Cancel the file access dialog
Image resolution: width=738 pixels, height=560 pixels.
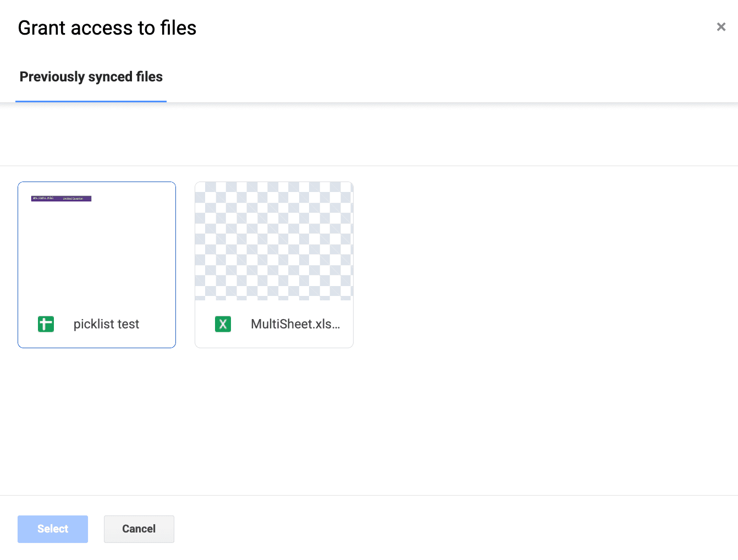point(139,529)
